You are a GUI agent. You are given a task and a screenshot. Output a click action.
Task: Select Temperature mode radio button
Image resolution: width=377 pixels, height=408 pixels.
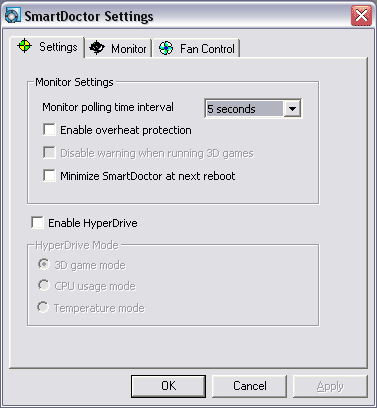(44, 307)
